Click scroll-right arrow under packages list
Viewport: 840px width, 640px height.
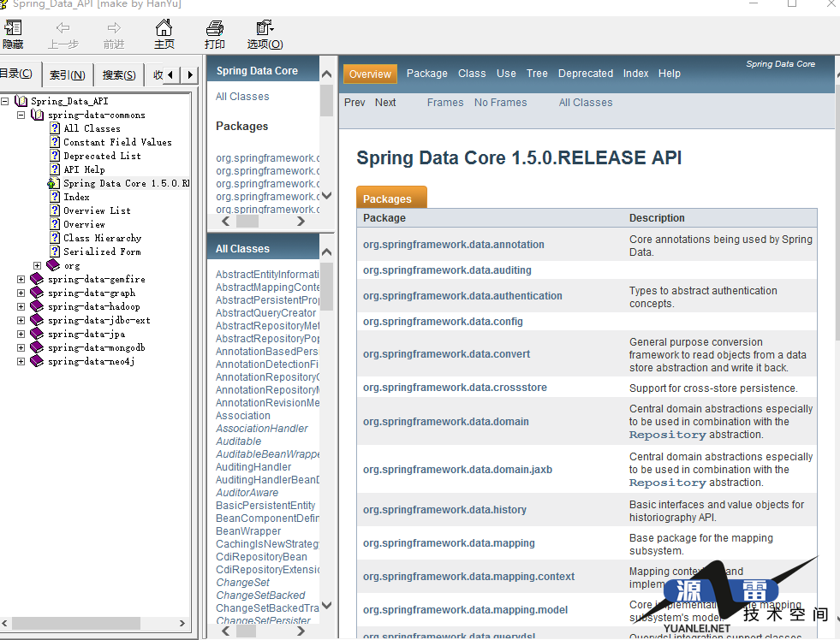coord(301,221)
